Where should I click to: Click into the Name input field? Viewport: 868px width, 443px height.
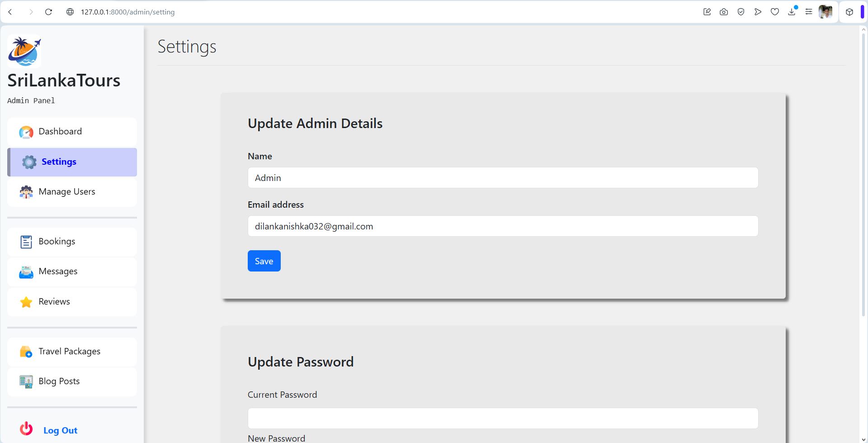pyautogui.click(x=503, y=178)
